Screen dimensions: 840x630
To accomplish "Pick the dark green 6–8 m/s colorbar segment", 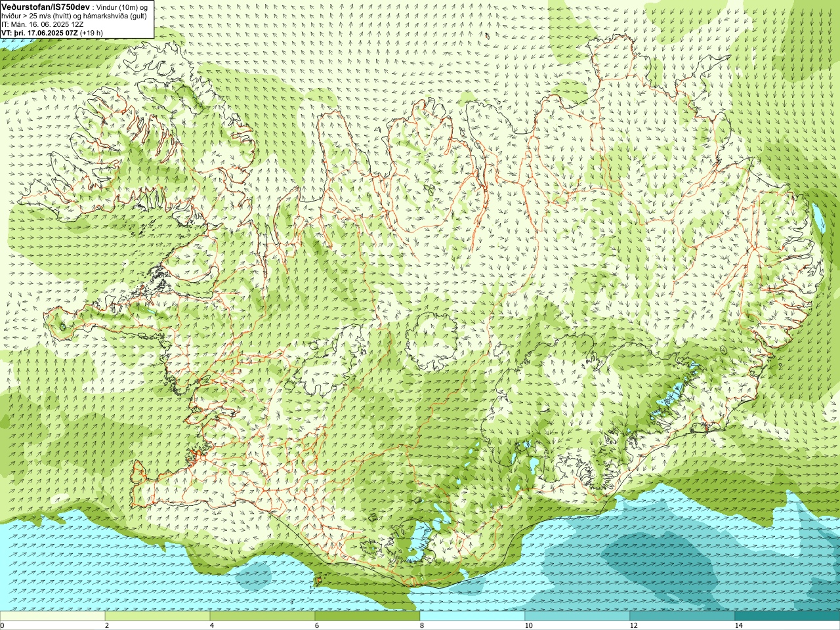I will tap(367, 616).
